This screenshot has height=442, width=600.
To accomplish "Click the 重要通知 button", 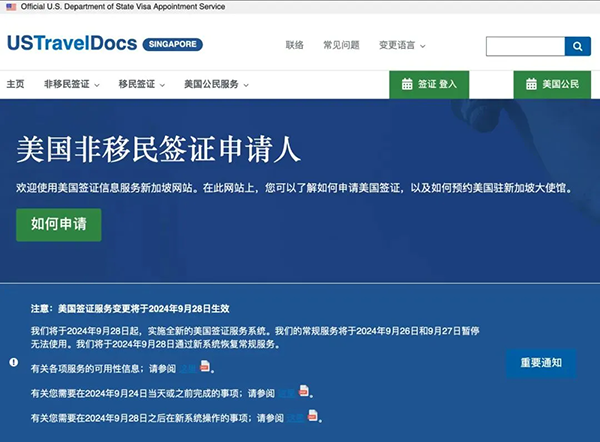I will click(x=541, y=363).
